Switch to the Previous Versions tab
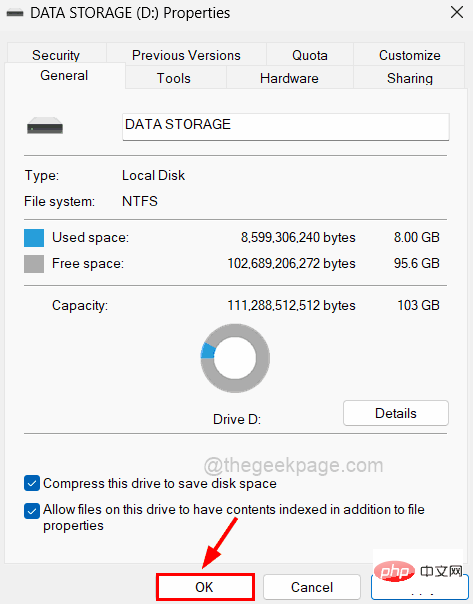 click(186, 55)
